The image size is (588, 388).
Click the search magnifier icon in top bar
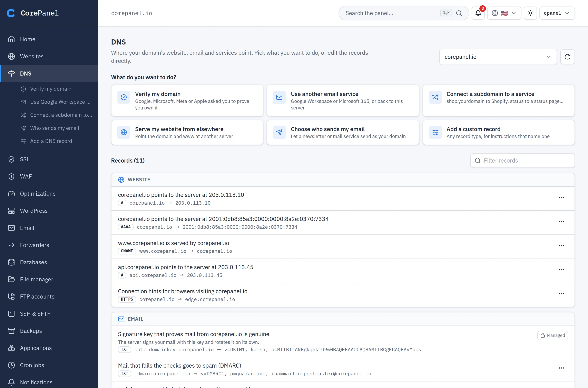(x=459, y=13)
